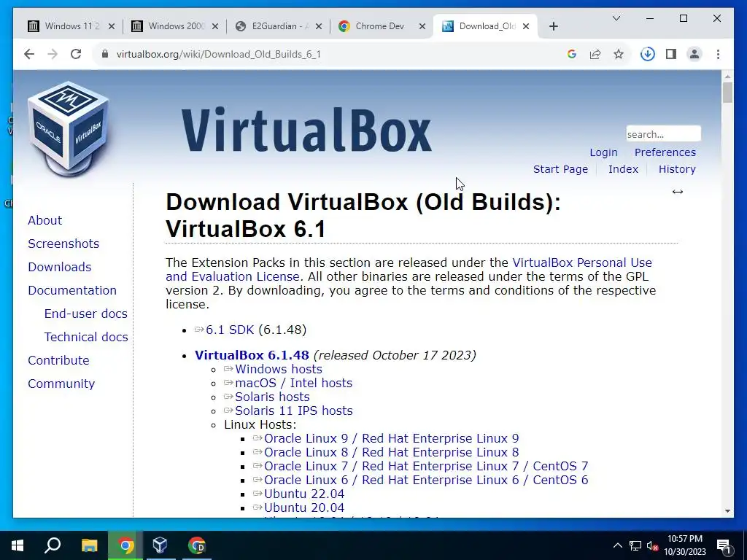Open Contribute in the sidebar
Image resolution: width=747 pixels, height=560 pixels.
[58, 360]
